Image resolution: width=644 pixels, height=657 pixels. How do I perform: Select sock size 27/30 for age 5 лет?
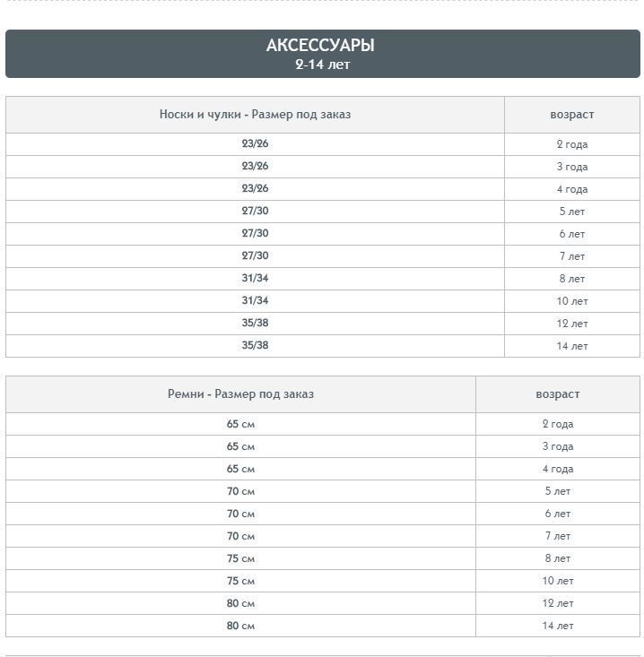click(255, 211)
